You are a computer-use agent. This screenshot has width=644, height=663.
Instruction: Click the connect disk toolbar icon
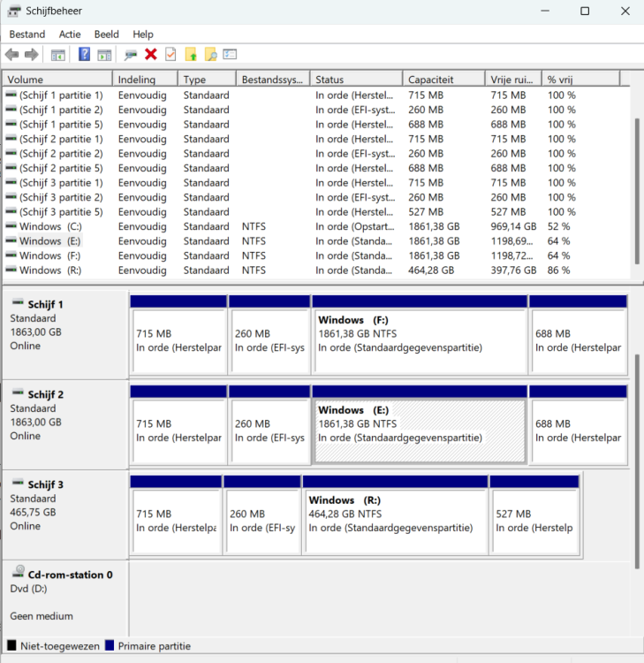coord(131,55)
